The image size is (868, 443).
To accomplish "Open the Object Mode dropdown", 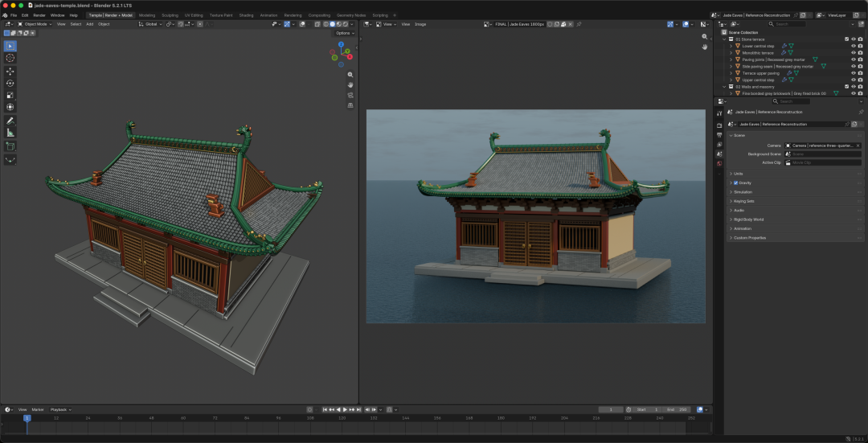I will pyautogui.click(x=34, y=24).
